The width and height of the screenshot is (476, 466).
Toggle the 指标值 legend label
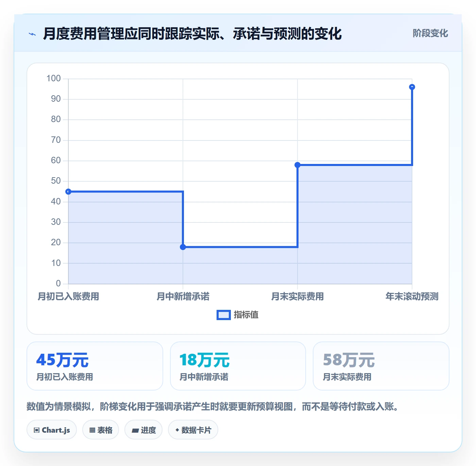pyautogui.click(x=246, y=315)
